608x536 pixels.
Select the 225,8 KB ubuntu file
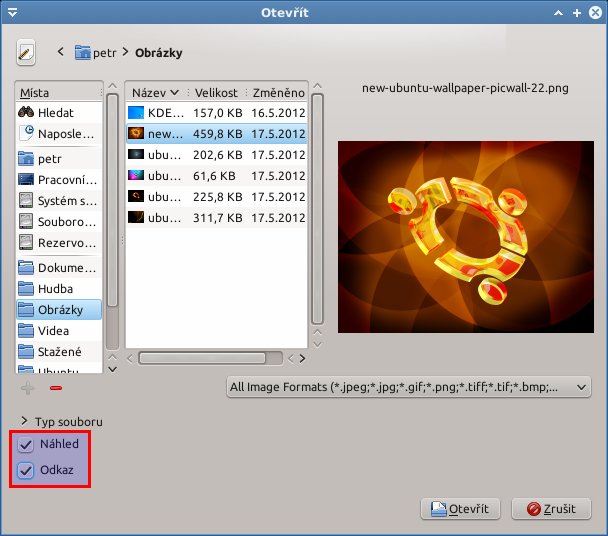click(217, 197)
